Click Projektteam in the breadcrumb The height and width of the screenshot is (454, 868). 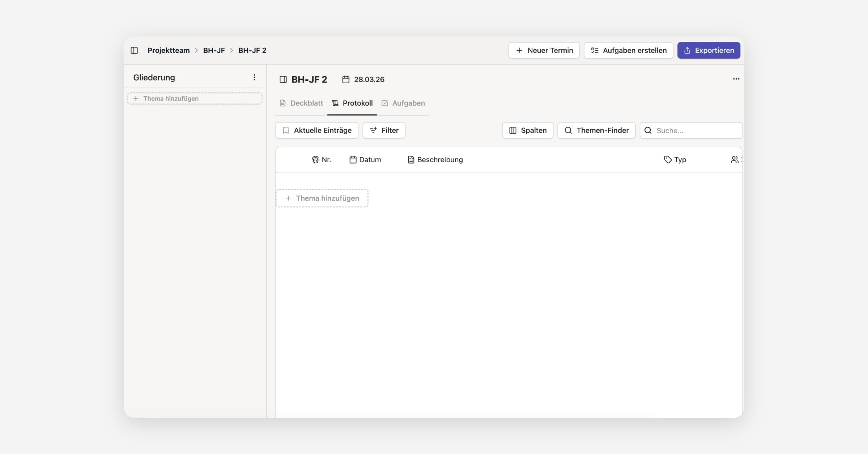168,50
